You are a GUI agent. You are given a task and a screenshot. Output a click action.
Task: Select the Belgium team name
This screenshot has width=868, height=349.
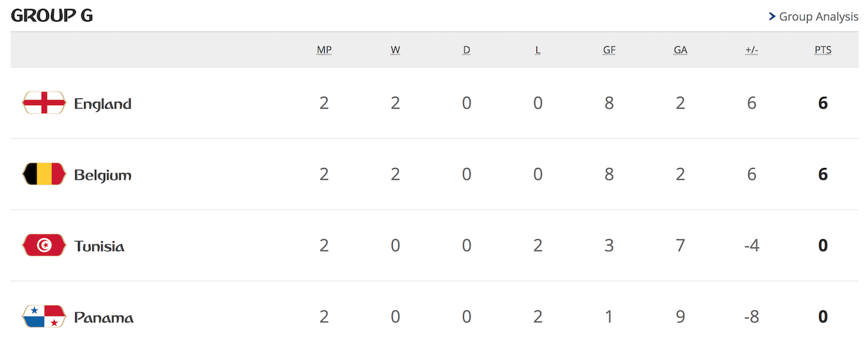click(102, 175)
